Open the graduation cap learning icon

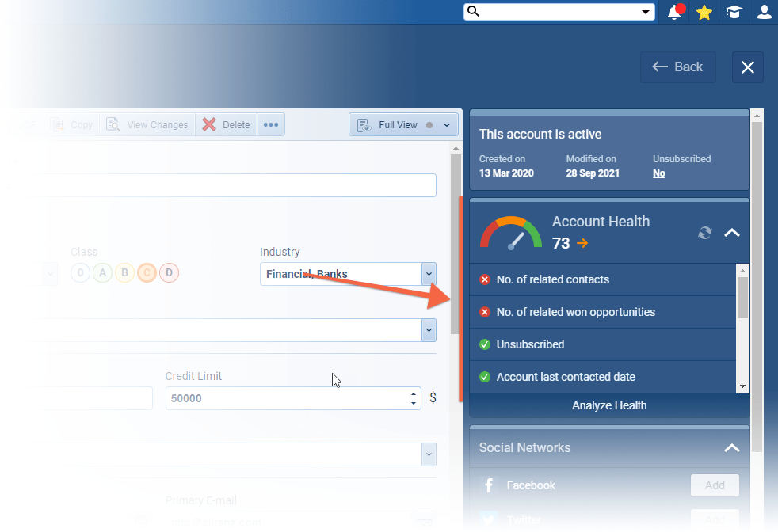pos(734,12)
